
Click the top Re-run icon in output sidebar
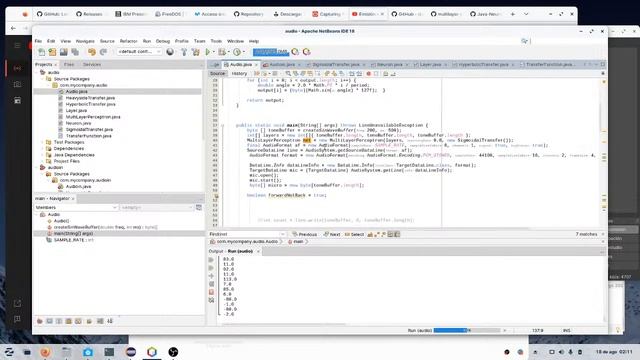pos(211,260)
